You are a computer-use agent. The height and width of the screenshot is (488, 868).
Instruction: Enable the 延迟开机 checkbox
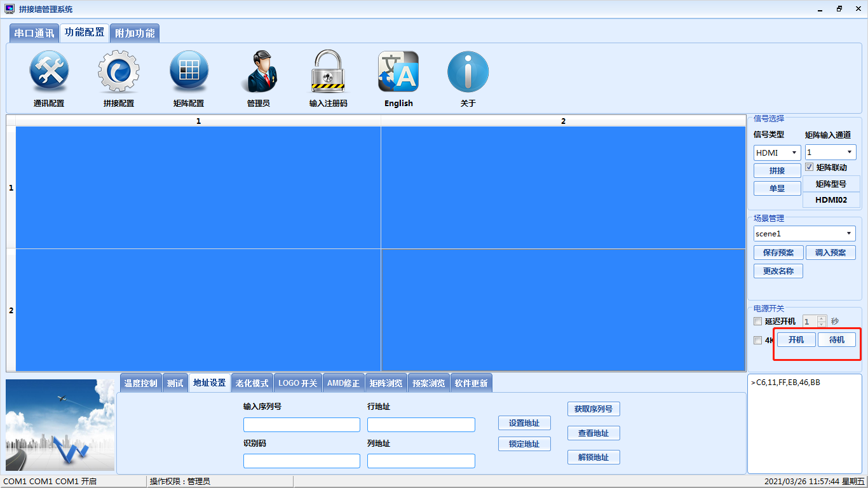[757, 322]
